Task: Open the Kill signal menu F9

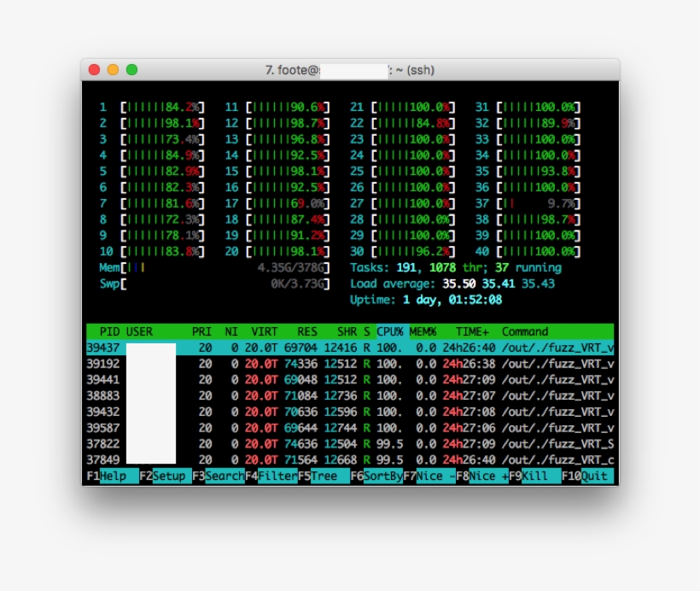Action: 527,477
